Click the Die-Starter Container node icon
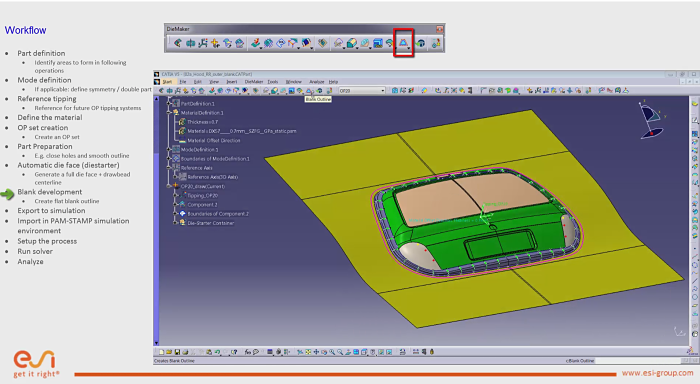 (182, 223)
